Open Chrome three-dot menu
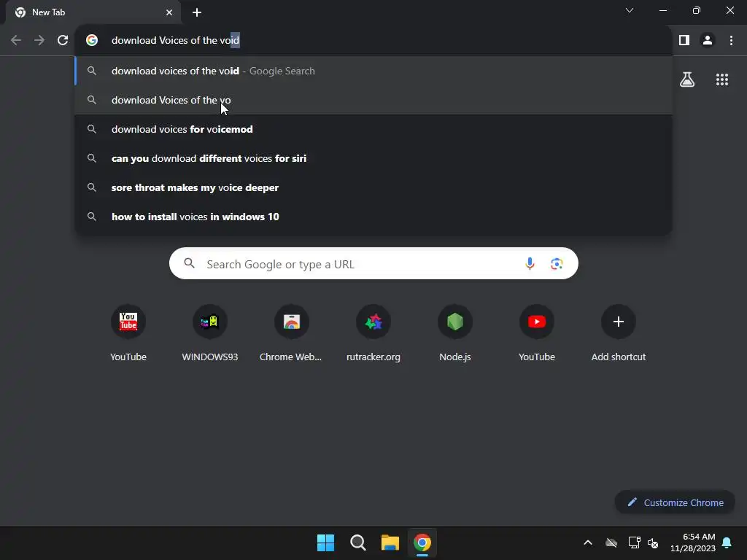The width and height of the screenshot is (747, 560). coord(731,41)
